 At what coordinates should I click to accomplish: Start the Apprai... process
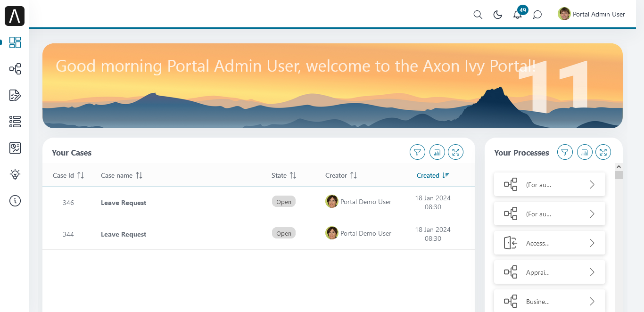coord(550,272)
